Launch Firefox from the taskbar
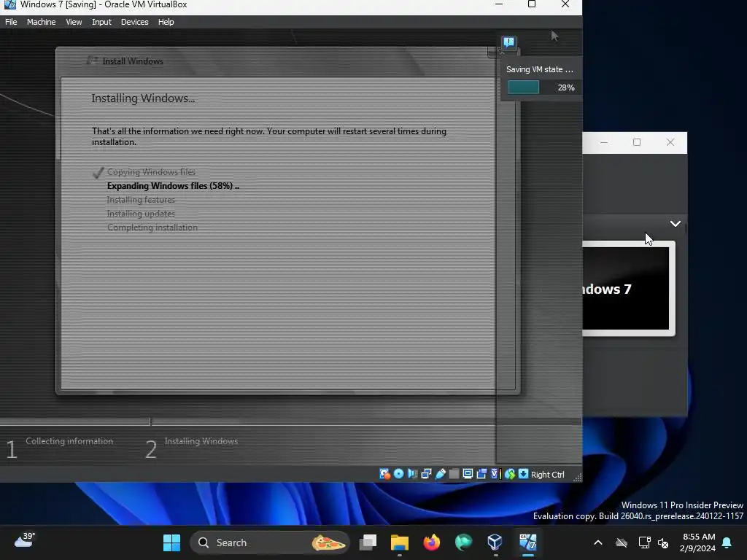This screenshot has height=560, width=747. click(432, 542)
